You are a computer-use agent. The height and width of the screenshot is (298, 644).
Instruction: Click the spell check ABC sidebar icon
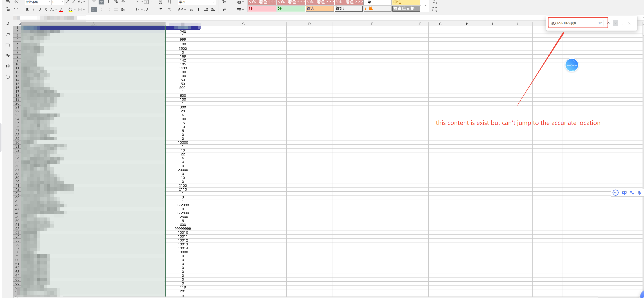pos(7,55)
